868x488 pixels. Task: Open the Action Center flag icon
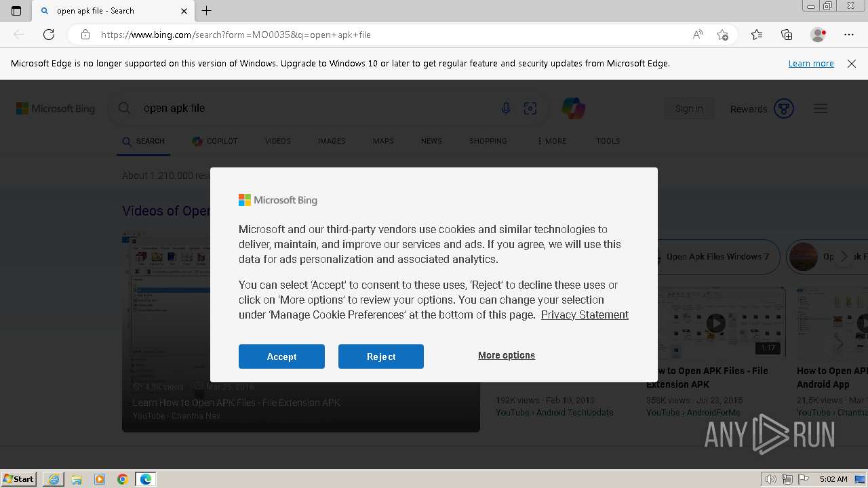(x=804, y=479)
